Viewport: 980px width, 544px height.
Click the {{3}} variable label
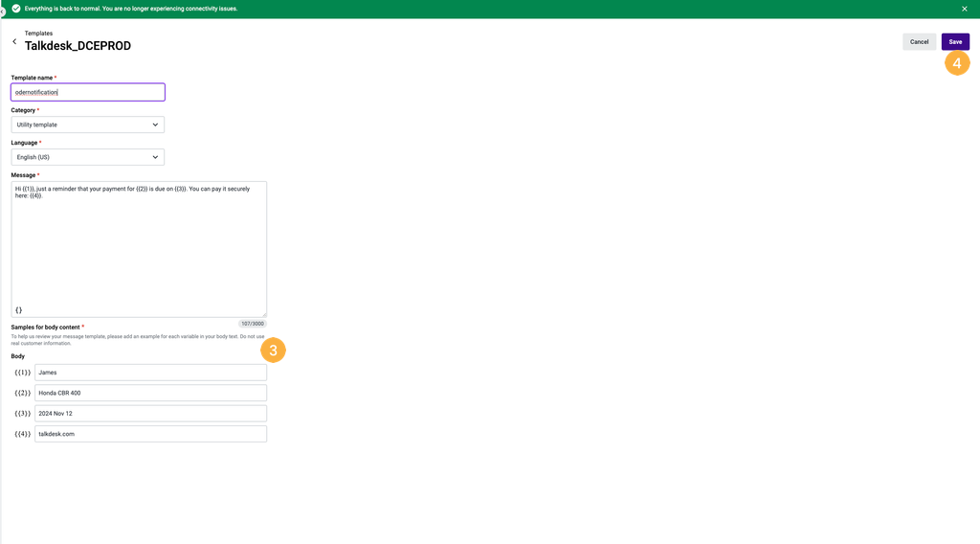coord(23,414)
